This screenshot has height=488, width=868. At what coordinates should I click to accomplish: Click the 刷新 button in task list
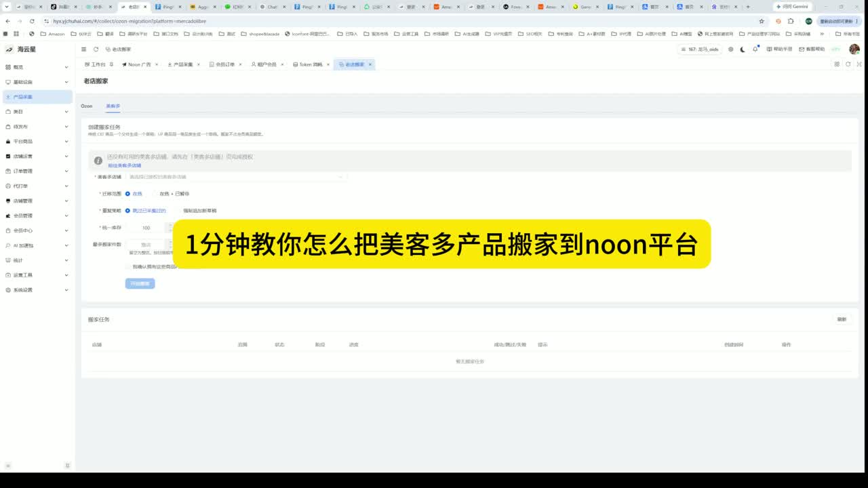coord(842,319)
